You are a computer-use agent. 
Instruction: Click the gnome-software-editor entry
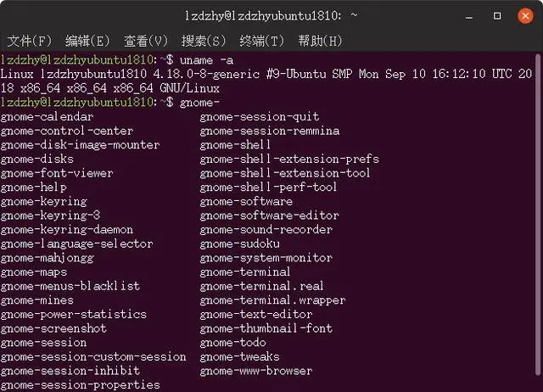click(270, 216)
